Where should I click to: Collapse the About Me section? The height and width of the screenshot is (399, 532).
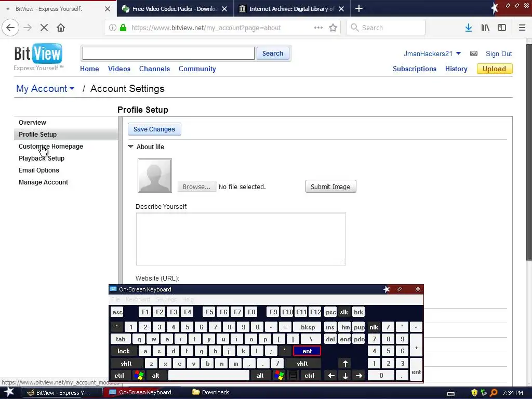(130, 147)
